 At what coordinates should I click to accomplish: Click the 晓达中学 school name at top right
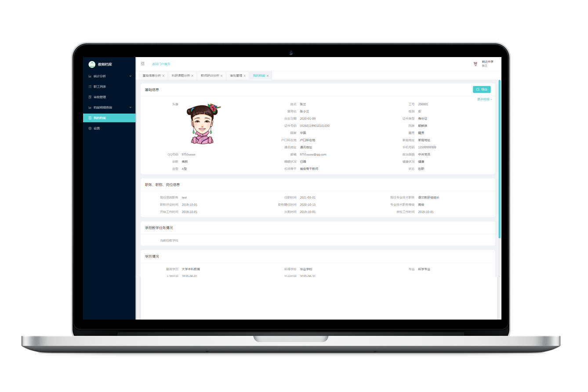[487, 62]
